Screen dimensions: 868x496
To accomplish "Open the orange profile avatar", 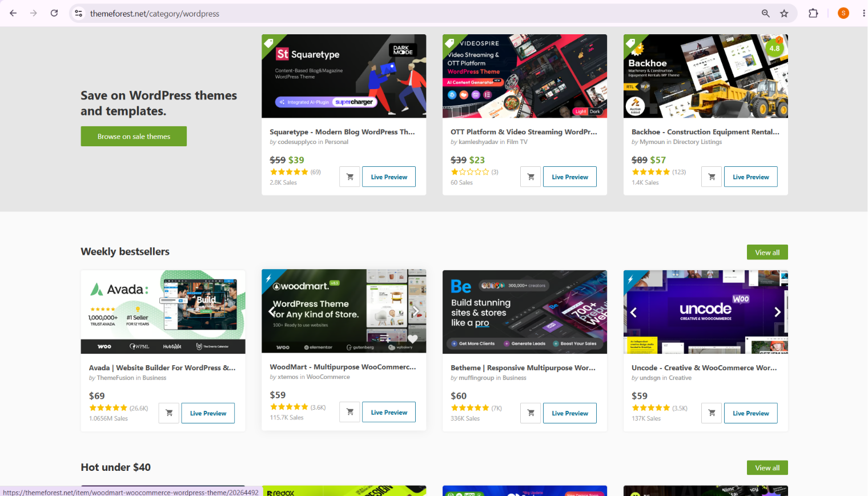I will [843, 13].
